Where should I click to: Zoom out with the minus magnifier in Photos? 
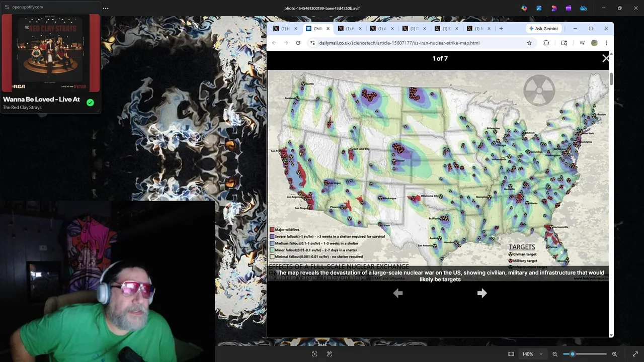tap(555, 354)
